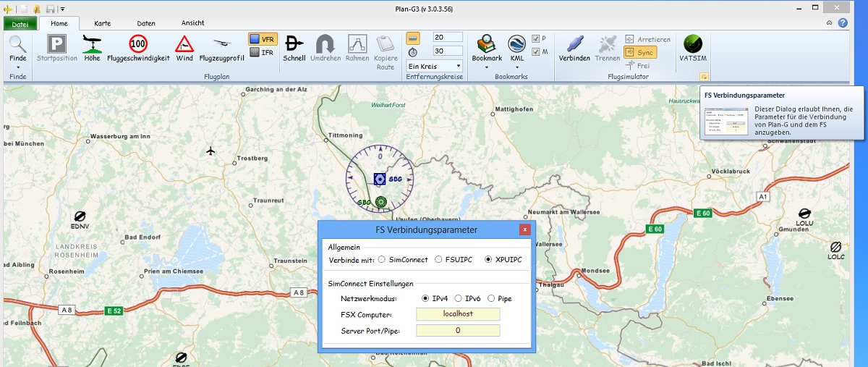Enable VFR flight plan mode
868x367 pixels.
click(262, 39)
